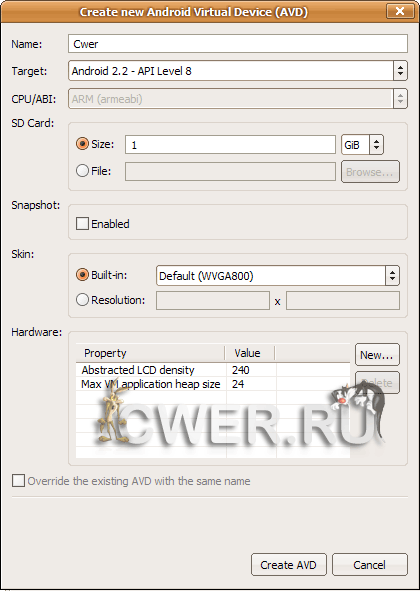Enable the Snapshot checkbox

coord(82,224)
